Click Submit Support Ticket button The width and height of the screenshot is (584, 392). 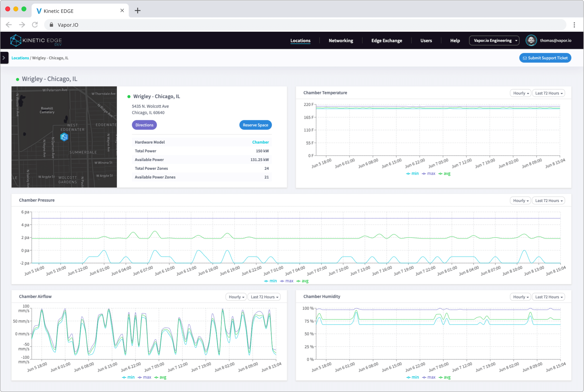click(545, 58)
